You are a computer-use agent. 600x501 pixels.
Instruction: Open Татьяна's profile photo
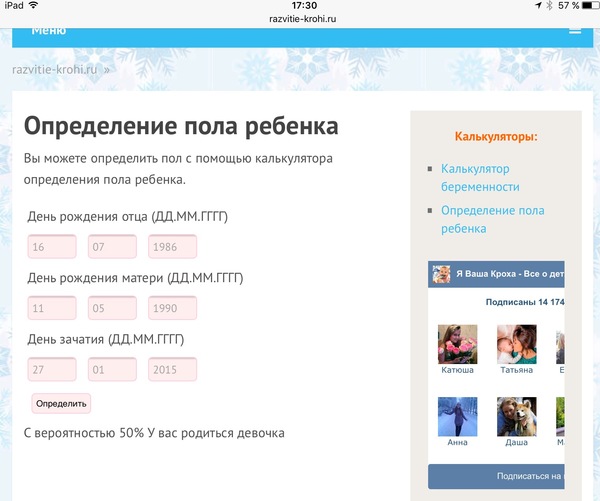coord(517,344)
